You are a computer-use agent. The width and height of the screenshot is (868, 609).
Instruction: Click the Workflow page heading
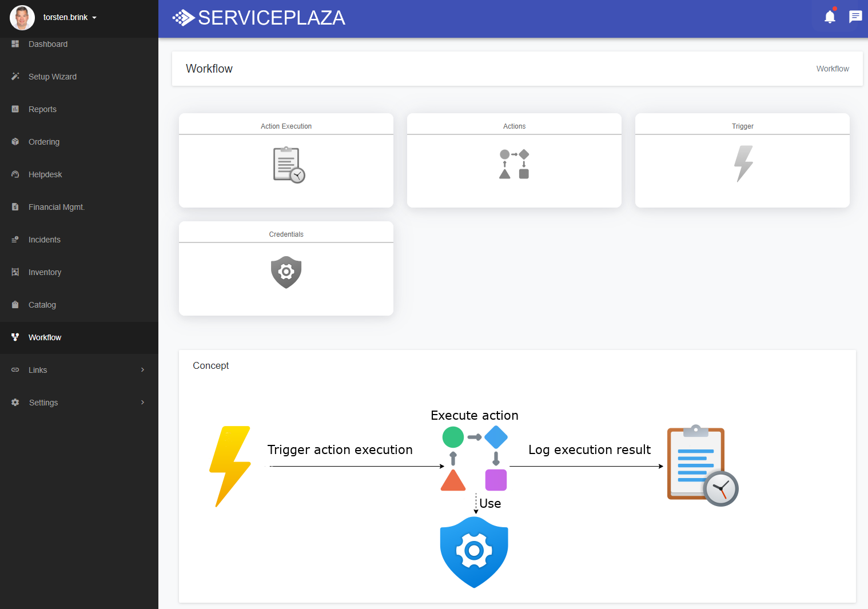209,69
